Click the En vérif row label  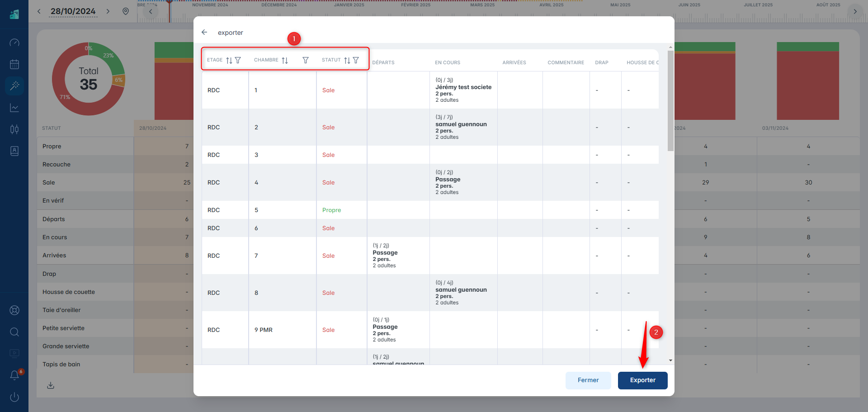pos(53,201)
